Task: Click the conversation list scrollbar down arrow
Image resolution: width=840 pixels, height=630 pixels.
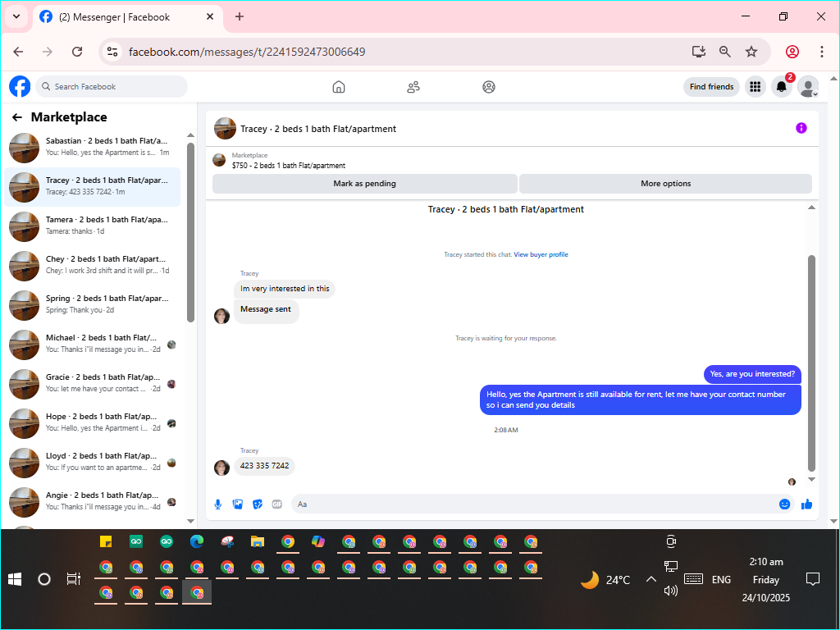Action: coord(190,521)
